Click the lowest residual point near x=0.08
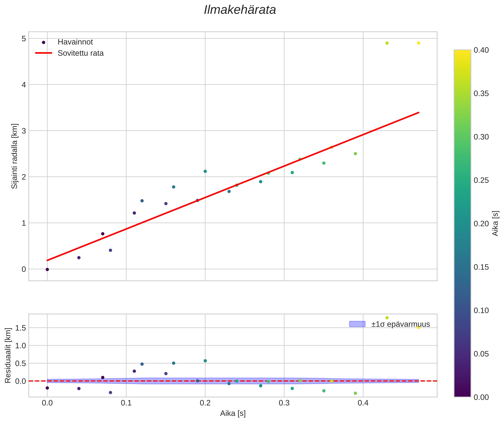504x422 pixels. pyautogui.click(x=110, y=393)
